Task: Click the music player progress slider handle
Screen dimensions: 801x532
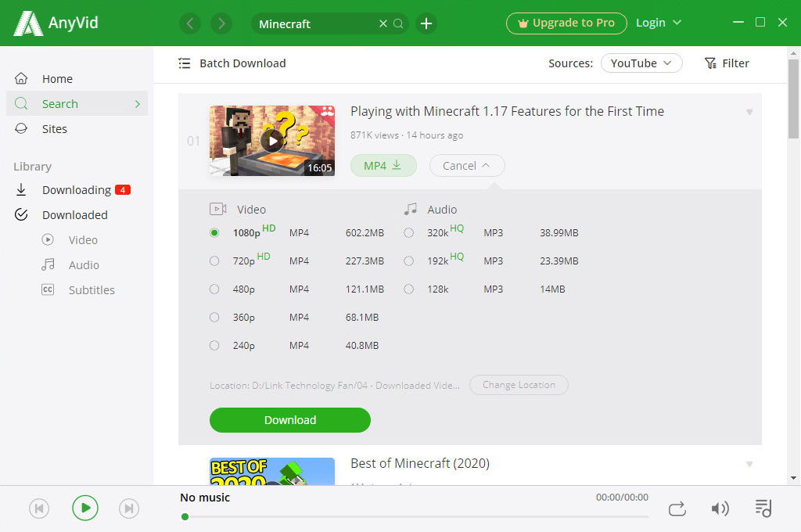Action: (x=185, y=516)
